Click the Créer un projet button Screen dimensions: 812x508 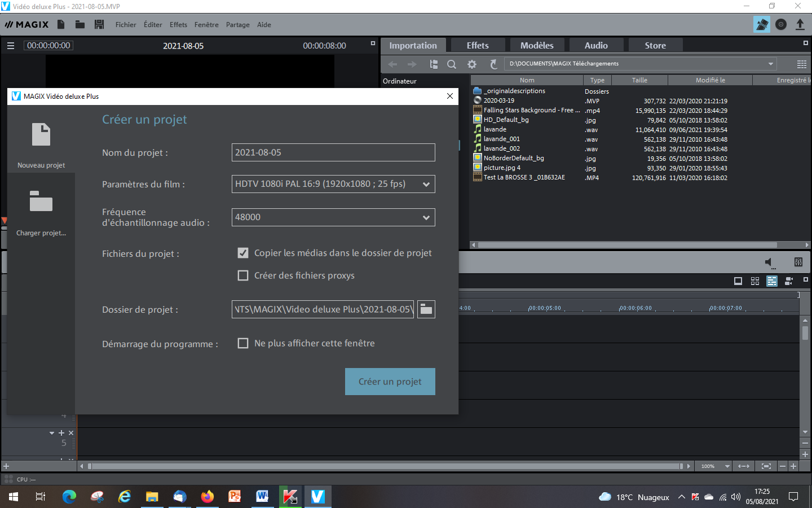pos(390,382)
